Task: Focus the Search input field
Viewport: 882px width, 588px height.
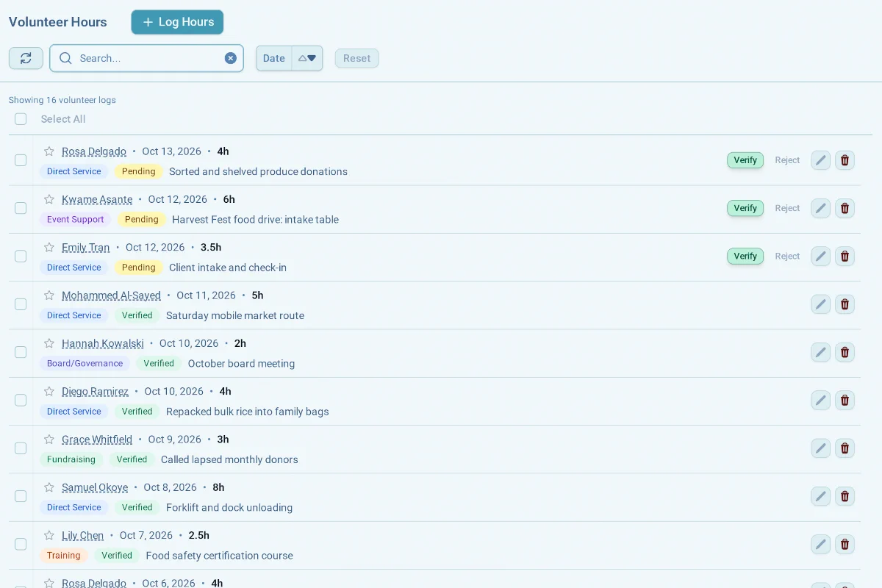Action: pyautogui.click(x=147, y=58)
